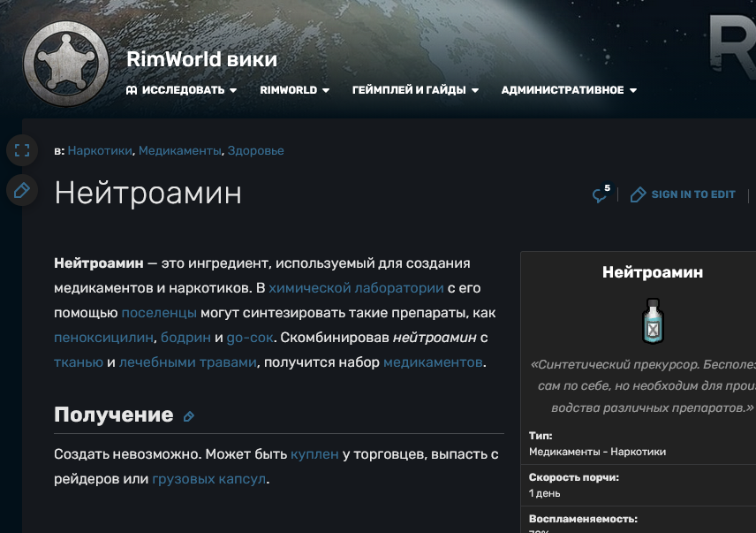756x533 pixels.
Task: Edit the Получение section via pencil icon
Action: pos(189,416)
